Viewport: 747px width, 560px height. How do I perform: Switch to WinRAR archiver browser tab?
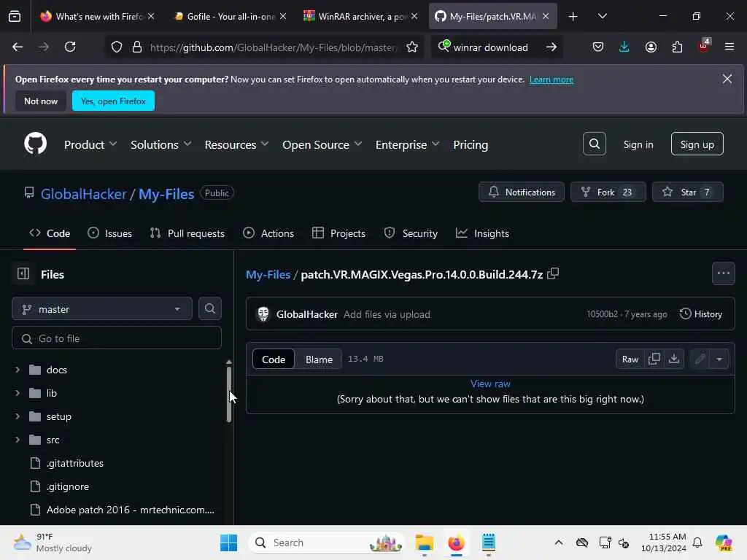click(x=360, y=17)
